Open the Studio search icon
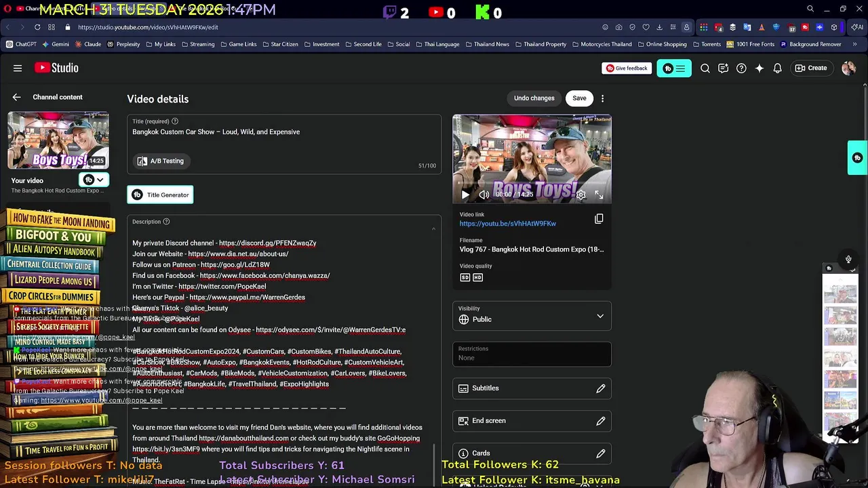 (705, 68)
